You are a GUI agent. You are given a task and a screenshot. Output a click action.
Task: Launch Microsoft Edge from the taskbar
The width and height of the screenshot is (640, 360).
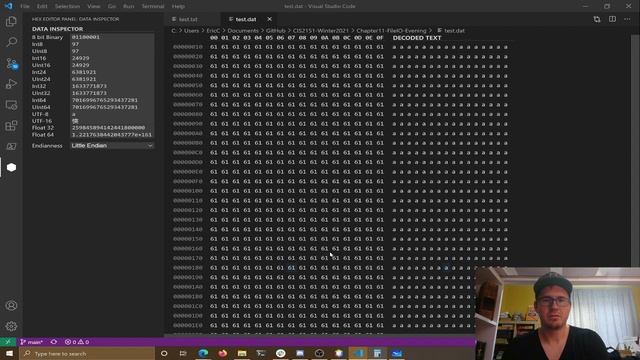point(203,353)
